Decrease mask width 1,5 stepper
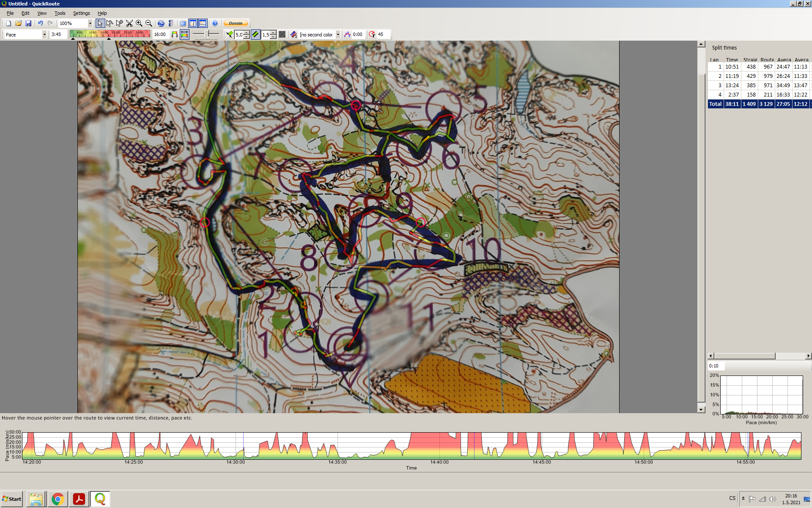812x508 pixels. [273, 37]
